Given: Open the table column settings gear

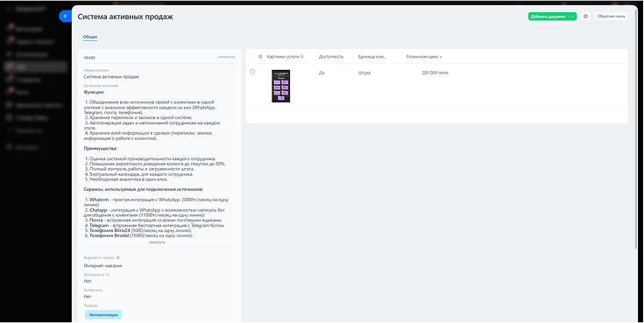Looking at the screenshot, I should click(260, 57).
